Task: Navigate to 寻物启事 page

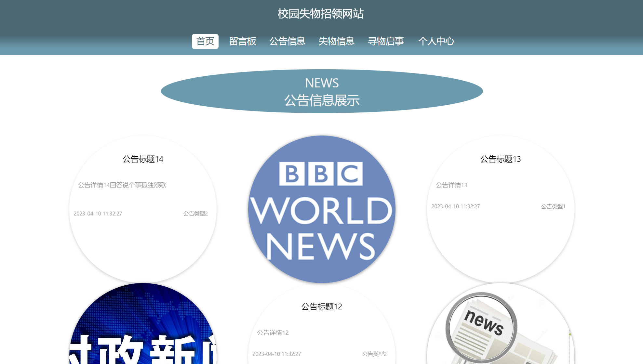Action: (x=386, y=41)
